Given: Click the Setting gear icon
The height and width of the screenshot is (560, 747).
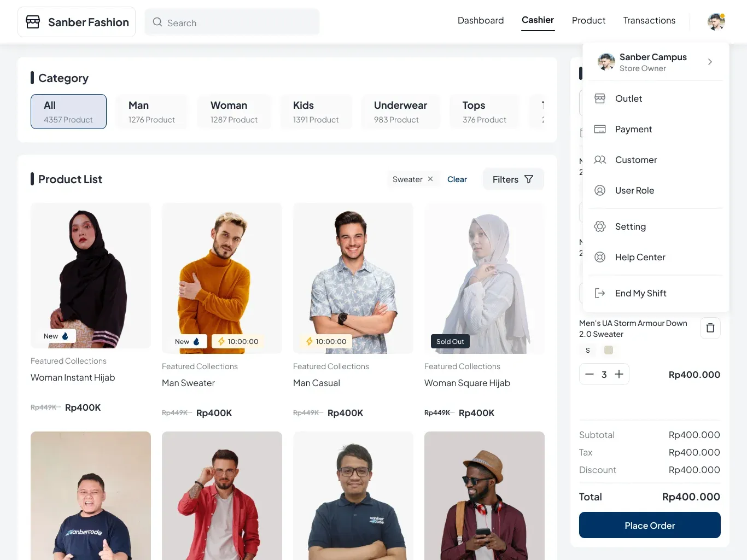Looking at the screenshot, I should tap(600, 226).
